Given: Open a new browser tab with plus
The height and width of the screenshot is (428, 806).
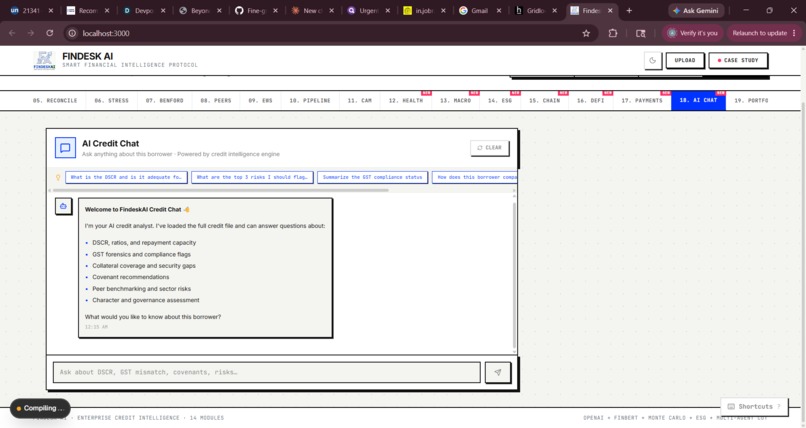Looking at the screenshot, I should pos(629,10).
